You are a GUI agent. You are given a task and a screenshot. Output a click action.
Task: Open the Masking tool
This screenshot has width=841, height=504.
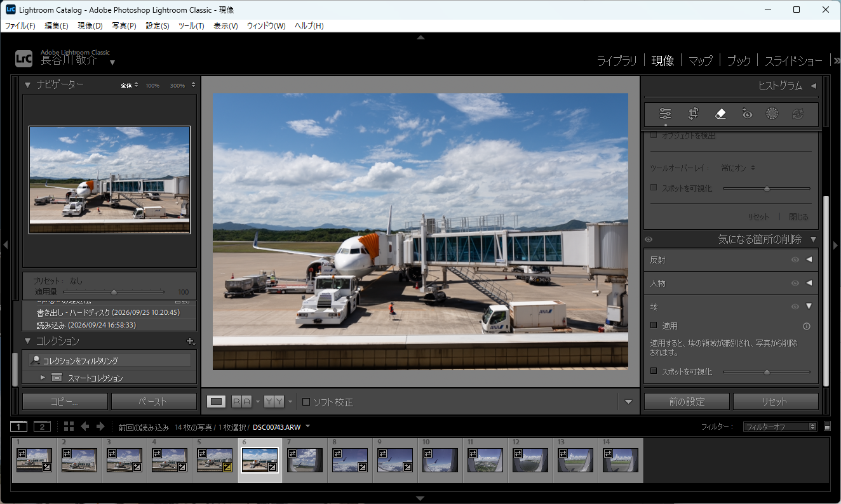click(772, 114)
